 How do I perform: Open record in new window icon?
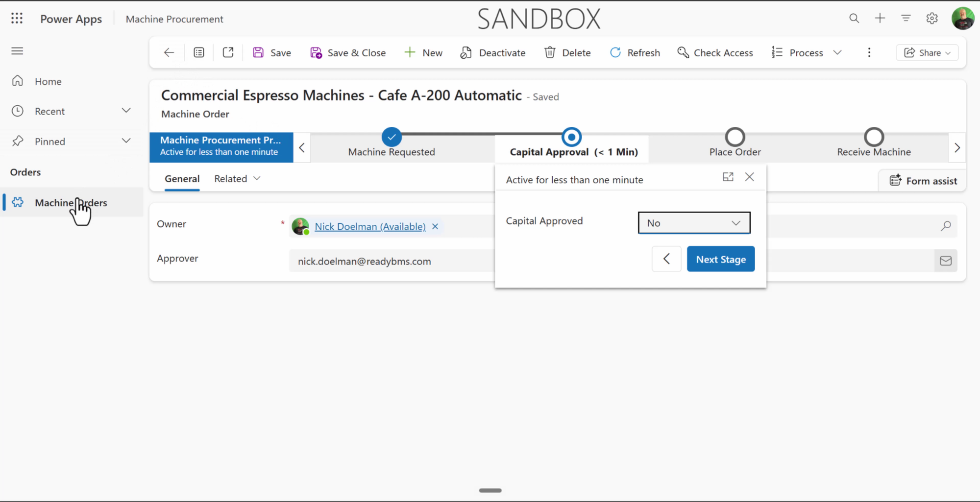click(228, 52)
